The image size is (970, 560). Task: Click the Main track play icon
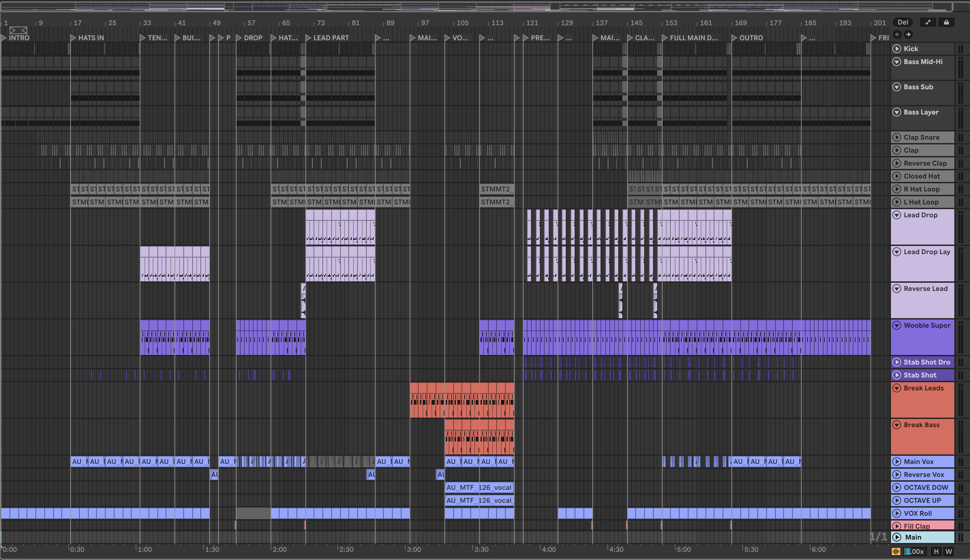tap(896, 537)
